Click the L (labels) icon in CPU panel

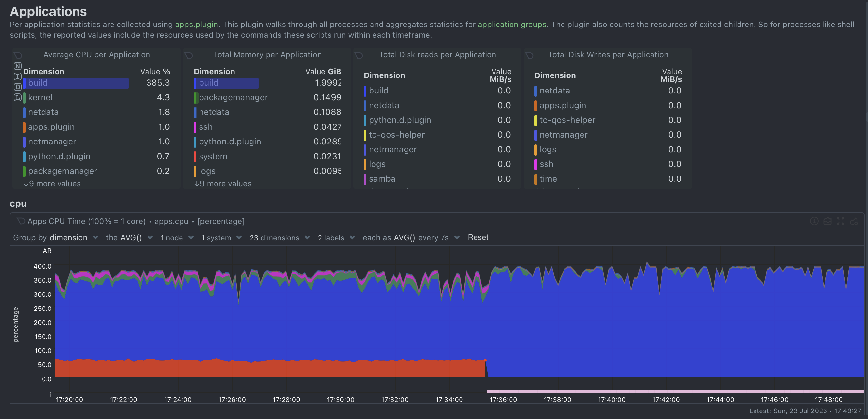coord(18,97)
